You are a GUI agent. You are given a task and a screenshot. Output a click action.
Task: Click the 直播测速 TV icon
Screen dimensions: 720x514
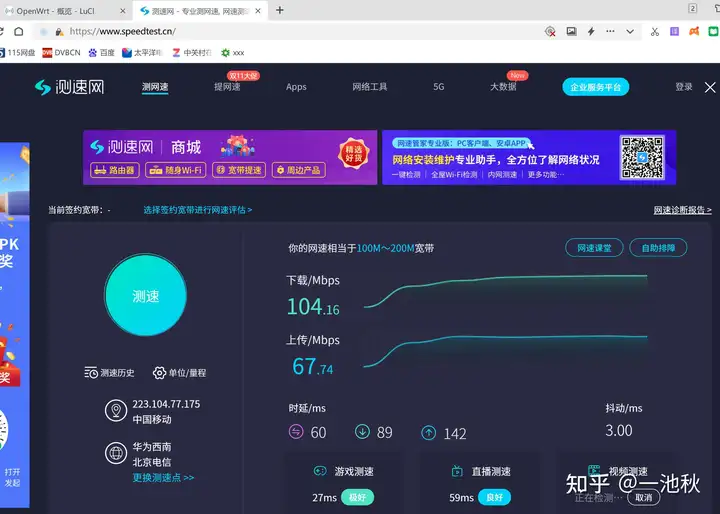point(457,471)
